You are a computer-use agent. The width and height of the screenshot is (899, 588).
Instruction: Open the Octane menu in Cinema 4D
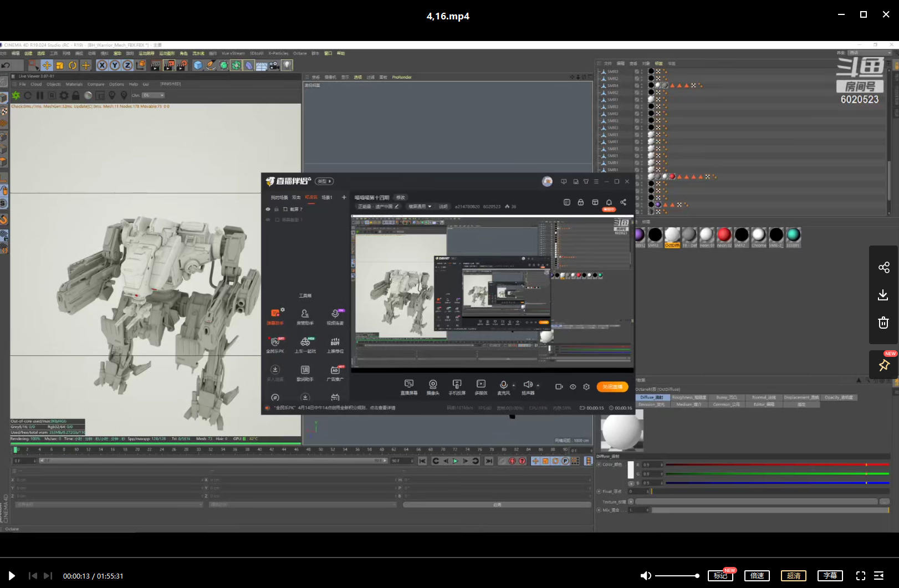click(x=299, y=53)
